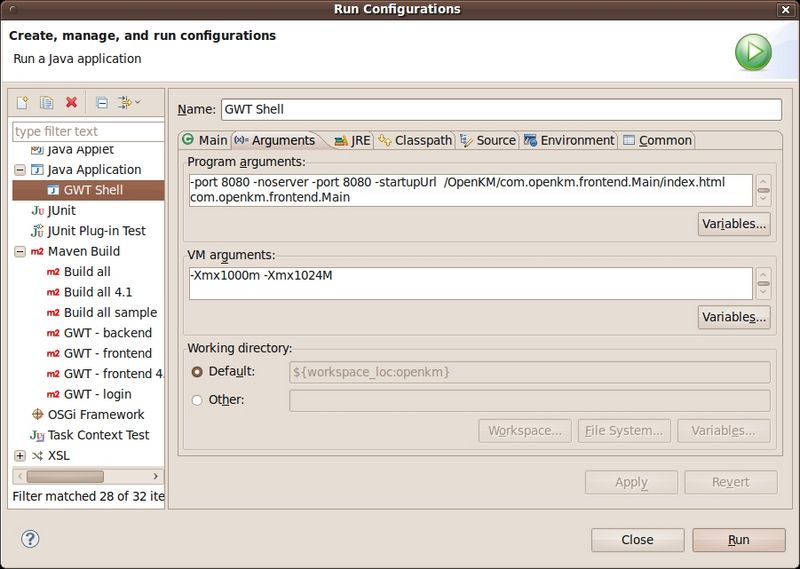Click the File System... button
Image resolution: width=800 pixels, height=569 pixels.
[624, 431]
